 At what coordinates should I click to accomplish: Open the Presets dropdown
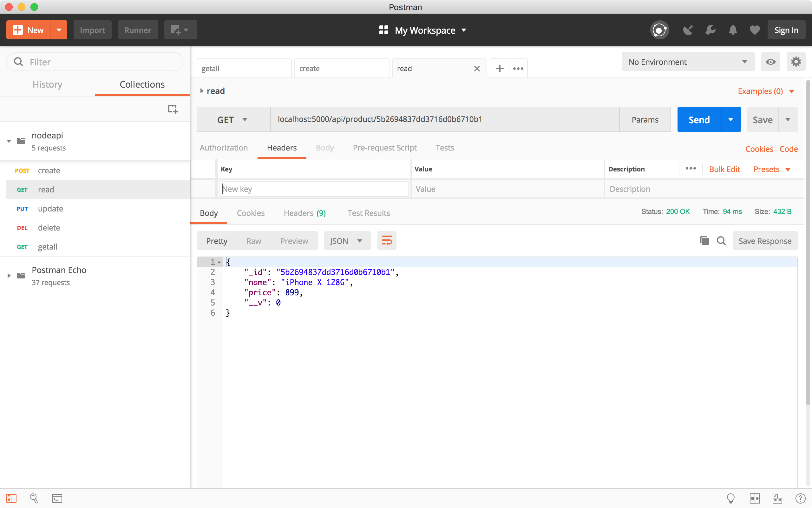(x=771, y=169)
